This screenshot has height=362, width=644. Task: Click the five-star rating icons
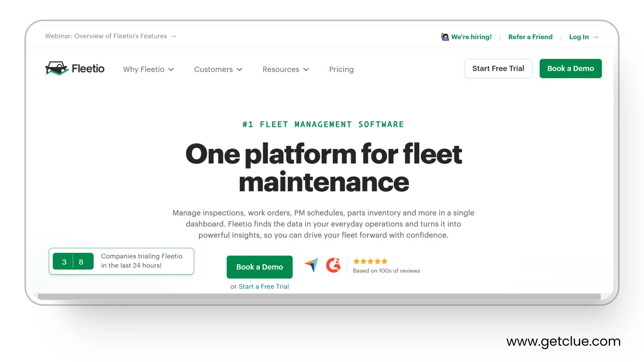pos(370,261)
